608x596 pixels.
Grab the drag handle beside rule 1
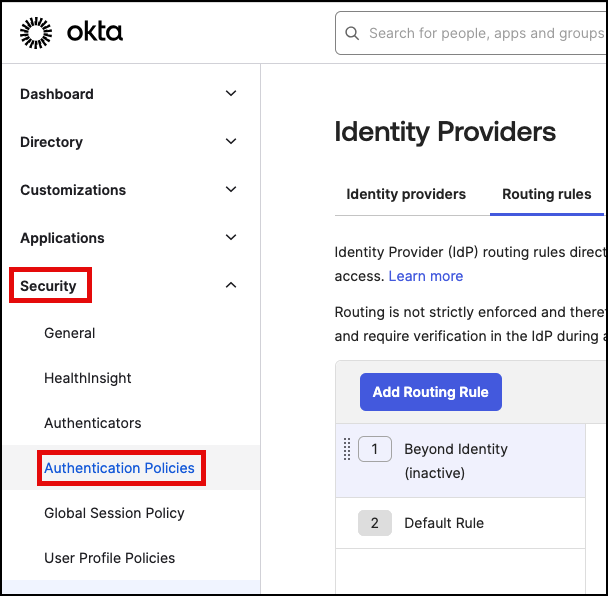[347, 449]
